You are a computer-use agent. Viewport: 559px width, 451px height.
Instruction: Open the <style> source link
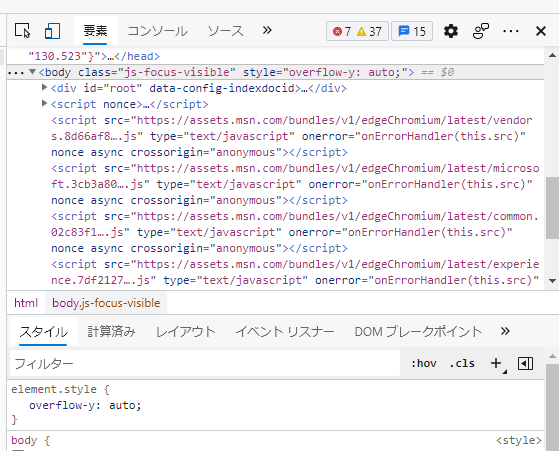coord(519,440)
